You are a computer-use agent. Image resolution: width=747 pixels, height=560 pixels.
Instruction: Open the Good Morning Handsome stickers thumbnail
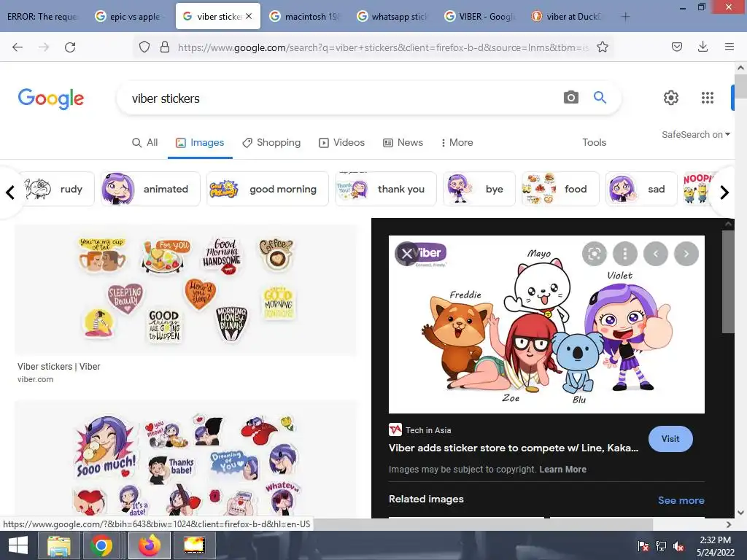point(186,290)
